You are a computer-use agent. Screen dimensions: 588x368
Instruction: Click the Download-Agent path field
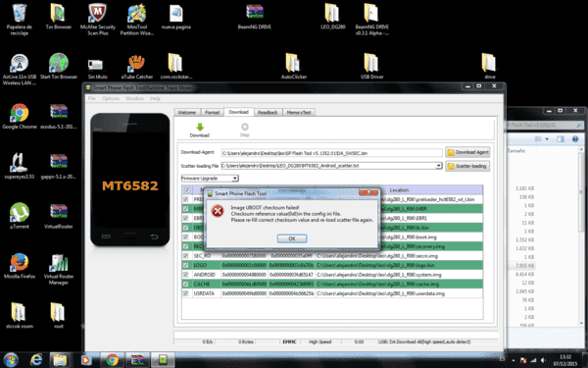pos(331,153)
